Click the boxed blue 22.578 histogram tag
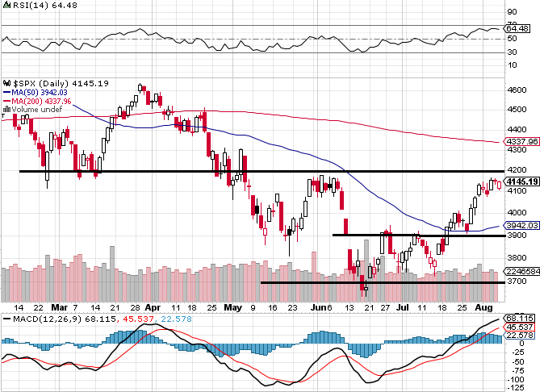The width and height of the screenshot is (544, 392). click(519, 336)
